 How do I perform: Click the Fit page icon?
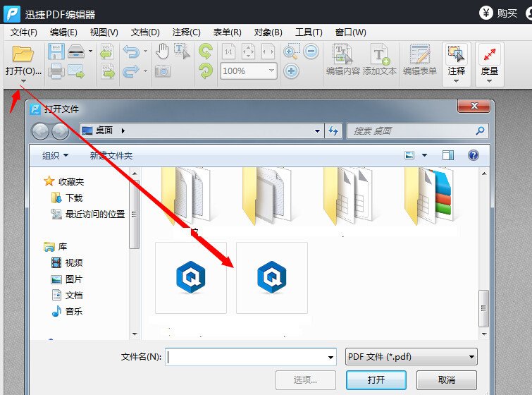coord(248,51)
